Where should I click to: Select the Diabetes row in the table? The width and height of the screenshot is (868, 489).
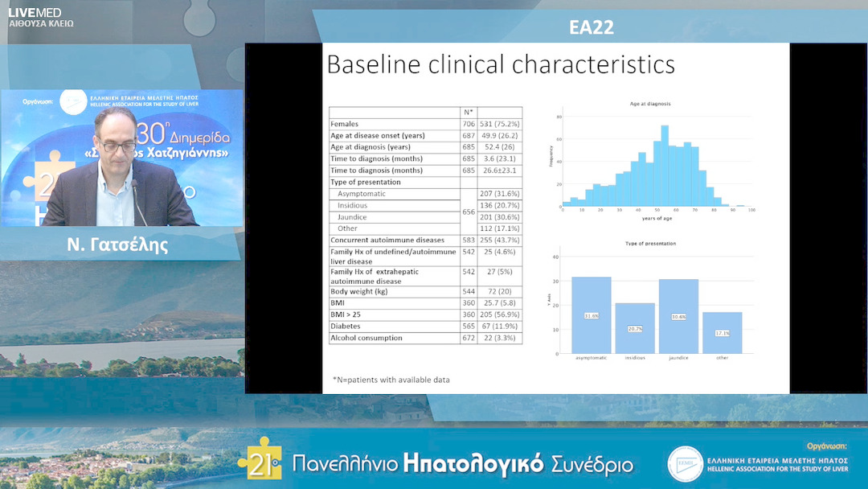pos(425,327)
